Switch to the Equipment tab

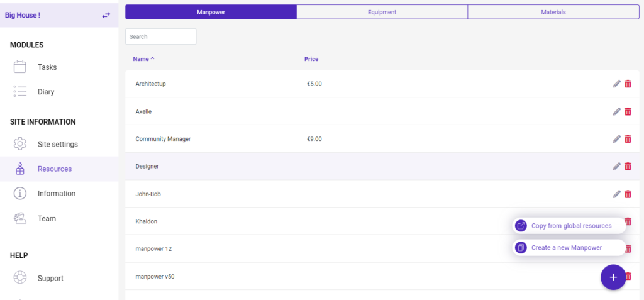[x=382, y=12]
